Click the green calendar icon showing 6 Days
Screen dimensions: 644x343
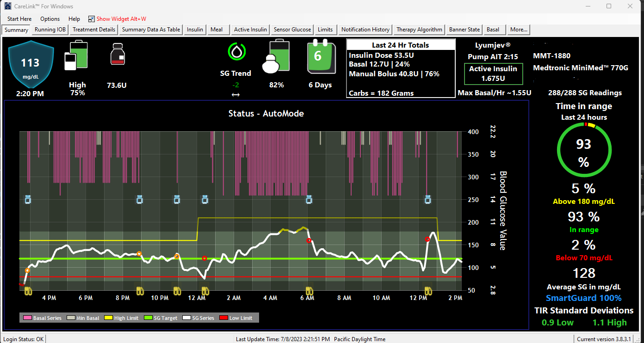(x=322, y=55)
